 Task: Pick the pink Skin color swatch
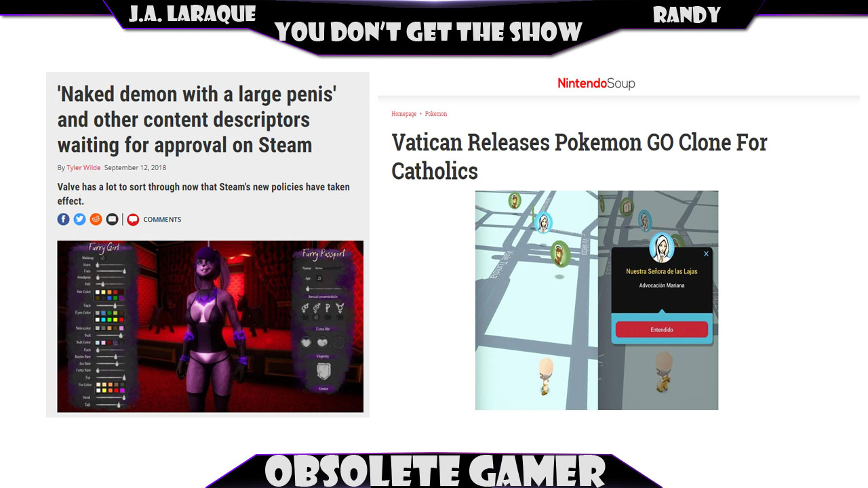click(120, 328)
